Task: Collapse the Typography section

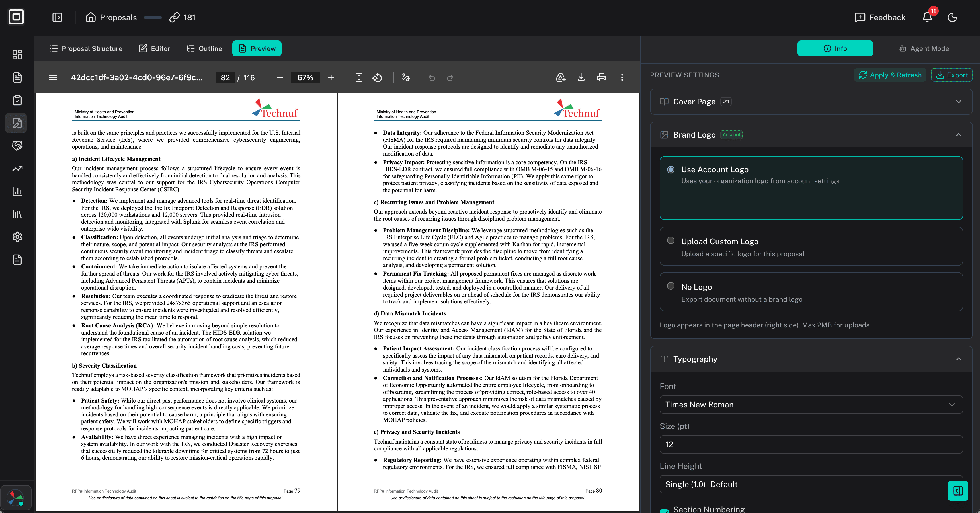Action: pyautogui.click(x=811, y=359)
